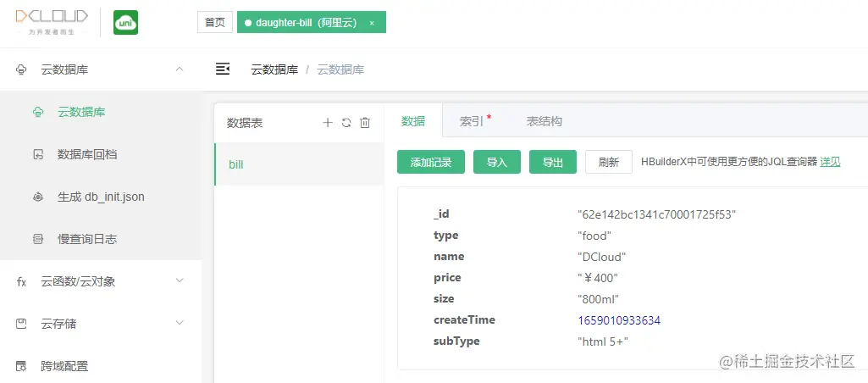Expand the 云函数/云对象 section chevron
Image resolution: width=868 pixels, height=383 pixels.
(180, 281)
